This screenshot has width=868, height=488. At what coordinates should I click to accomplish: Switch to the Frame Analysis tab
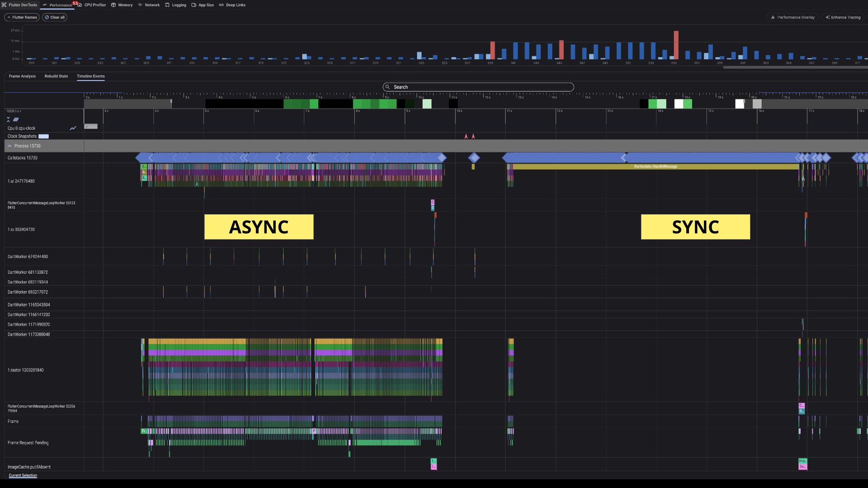[x=22, y=76]
